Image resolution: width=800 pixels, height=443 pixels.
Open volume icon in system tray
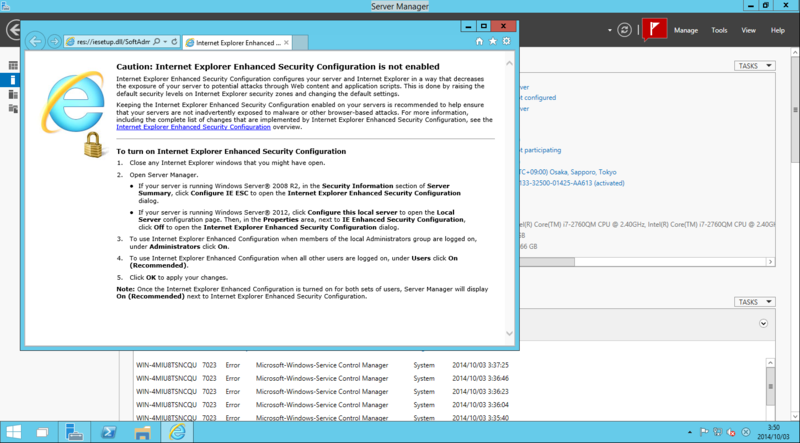pyautogui.click(x=731, y=432)
